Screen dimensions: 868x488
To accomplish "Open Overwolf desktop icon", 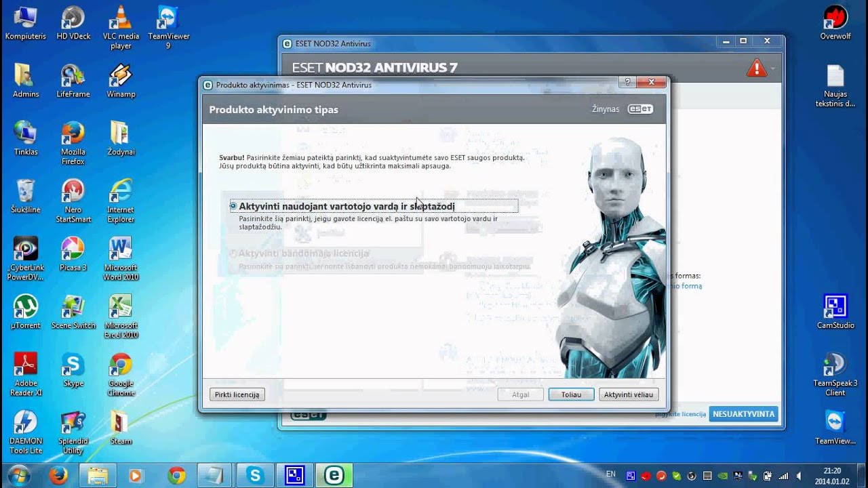I will point(835,24).
